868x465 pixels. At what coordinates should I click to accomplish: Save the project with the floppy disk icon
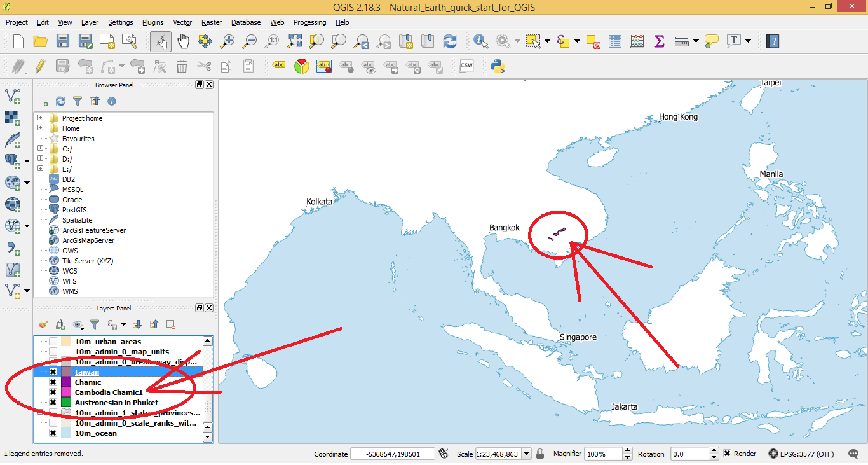[62, 41]
